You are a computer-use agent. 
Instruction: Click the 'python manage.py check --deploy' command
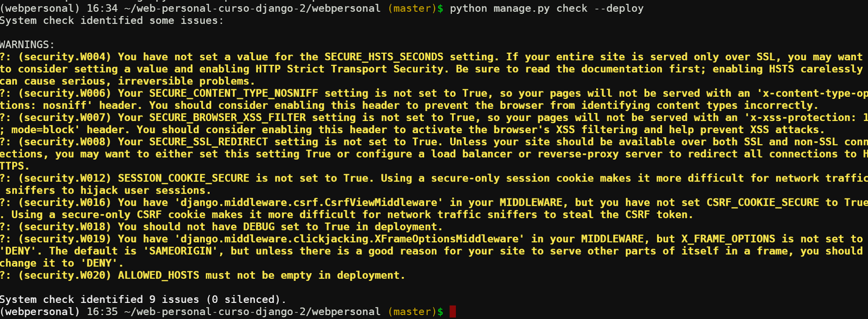547,9
